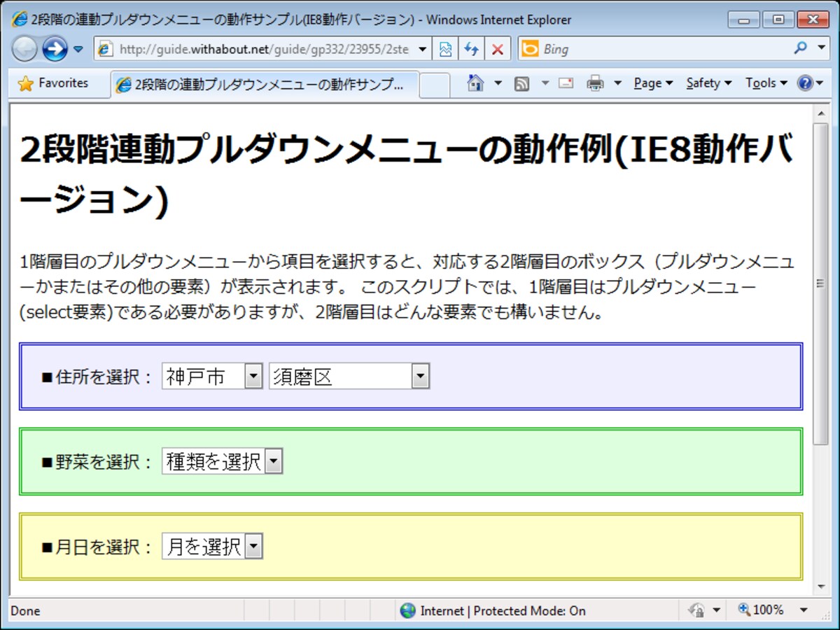Click the red Stop loading icon
This screenshot has height=630, width=840.
pyautogui.click(x=497, y=49)
